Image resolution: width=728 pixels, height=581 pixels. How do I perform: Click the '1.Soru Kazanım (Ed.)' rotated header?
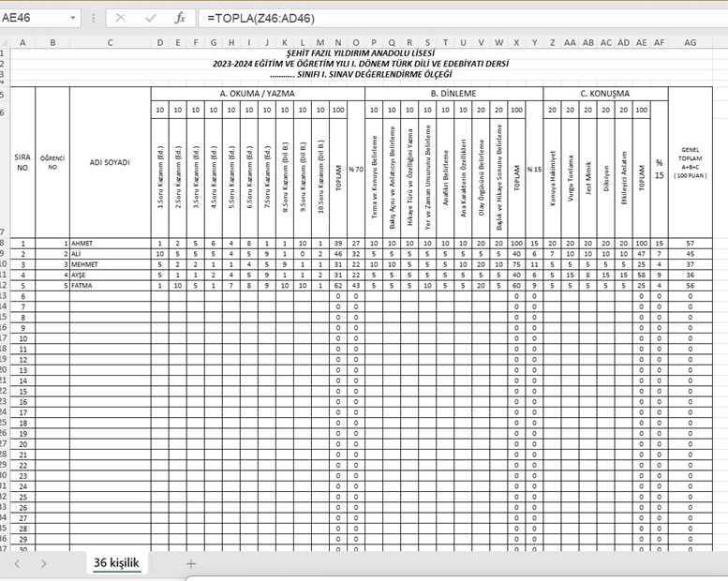159,177
